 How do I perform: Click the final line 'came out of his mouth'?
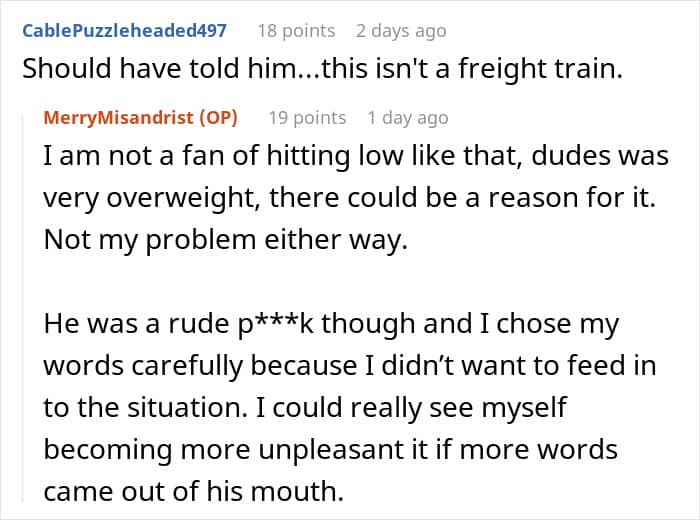tap(193, 491)
